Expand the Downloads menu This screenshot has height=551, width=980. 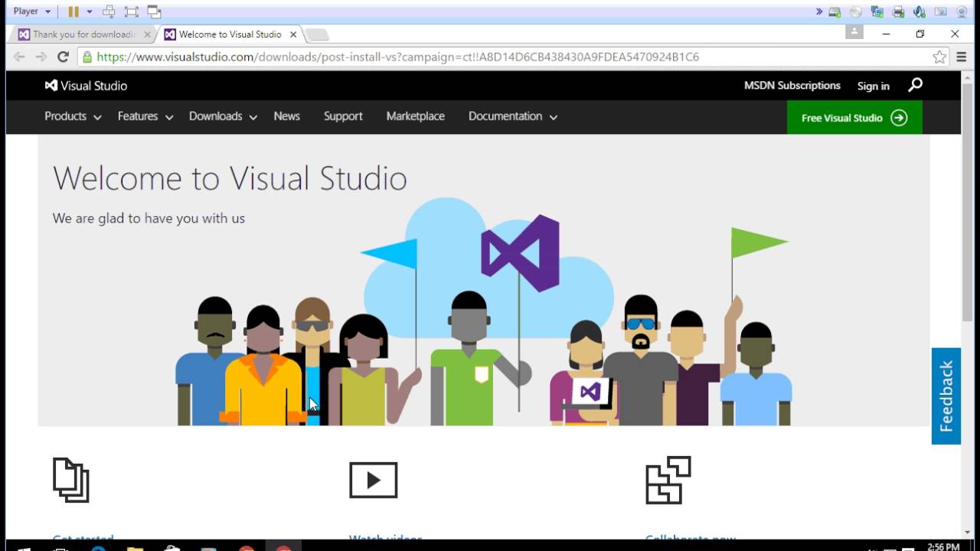(223, 116)
